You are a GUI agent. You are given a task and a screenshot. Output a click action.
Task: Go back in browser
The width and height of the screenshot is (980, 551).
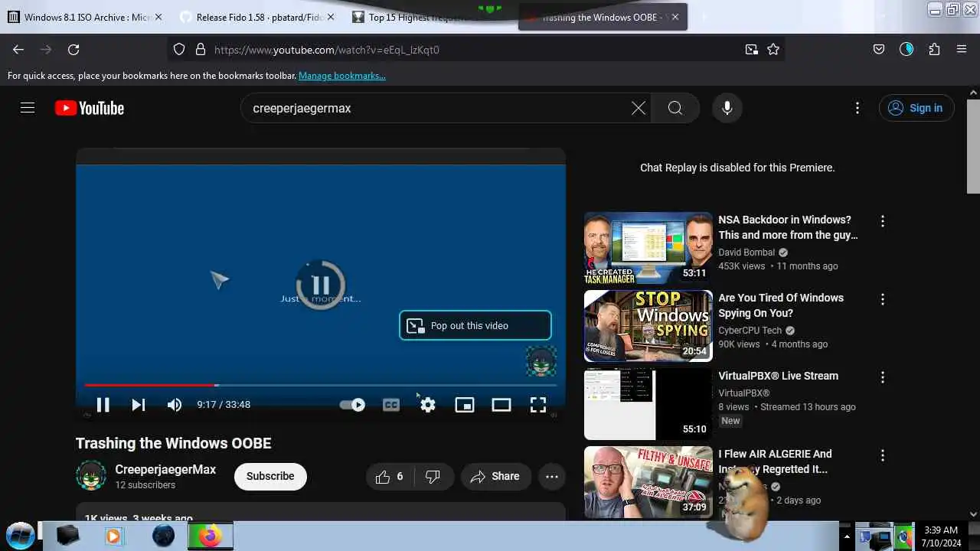point(18,49)
